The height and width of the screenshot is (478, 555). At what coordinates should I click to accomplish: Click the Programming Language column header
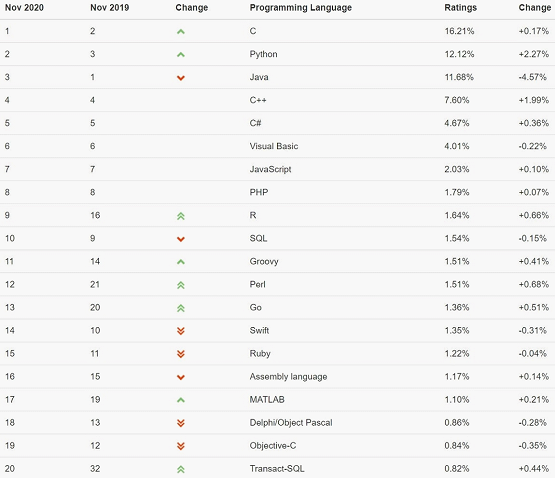click(x=301, y=8)
